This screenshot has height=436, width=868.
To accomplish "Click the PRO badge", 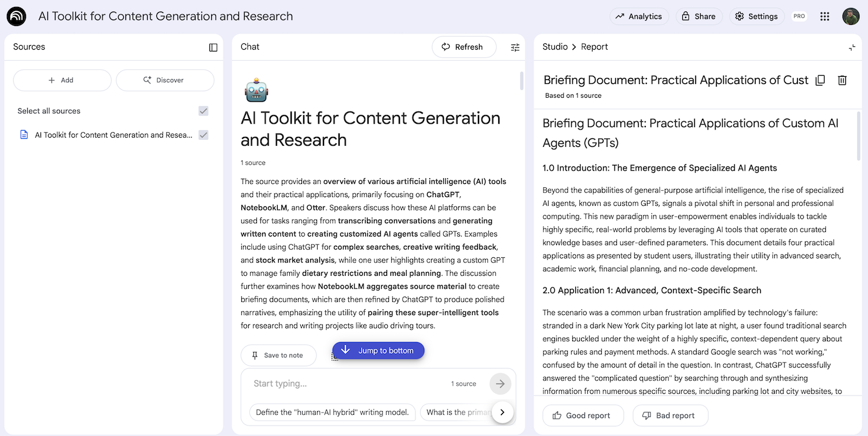I will (x=799, y=16).
